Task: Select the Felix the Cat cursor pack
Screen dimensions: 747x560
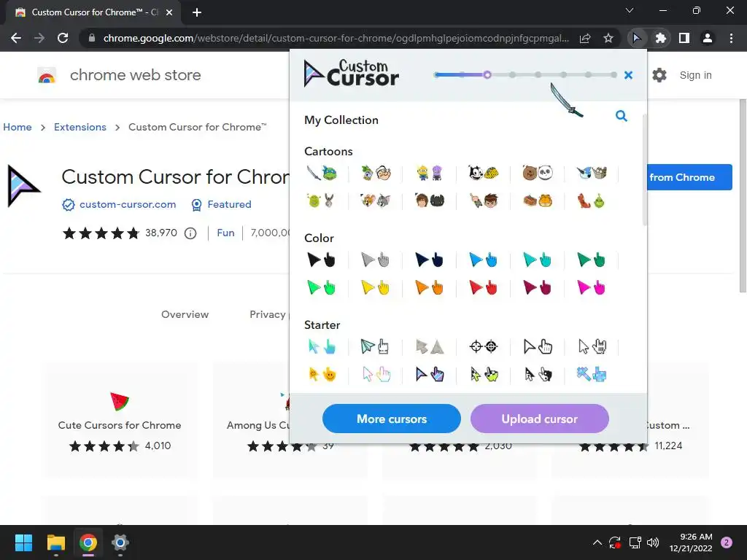Action: pos(484,173)
